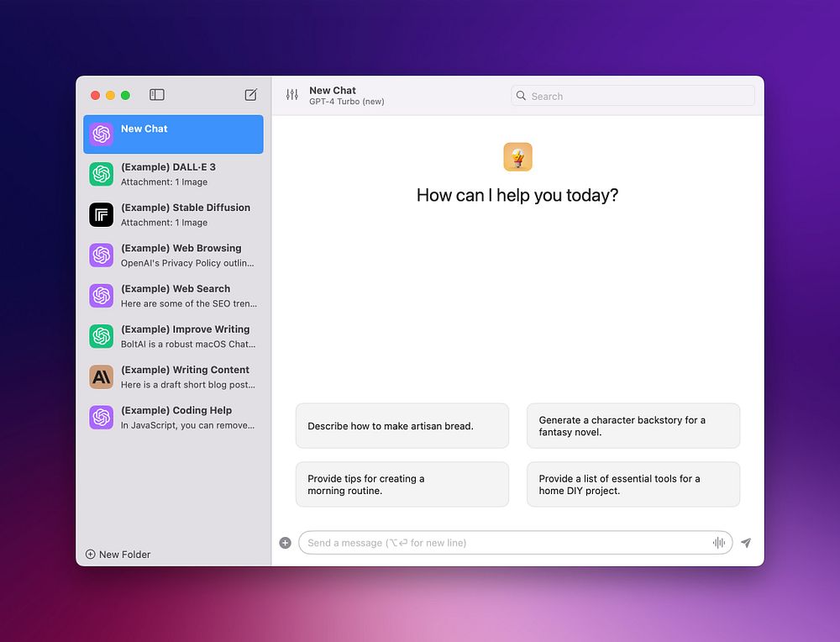840x642 pixels.
Task: Start voice input with waveform icon
Action: coord(719,543)
